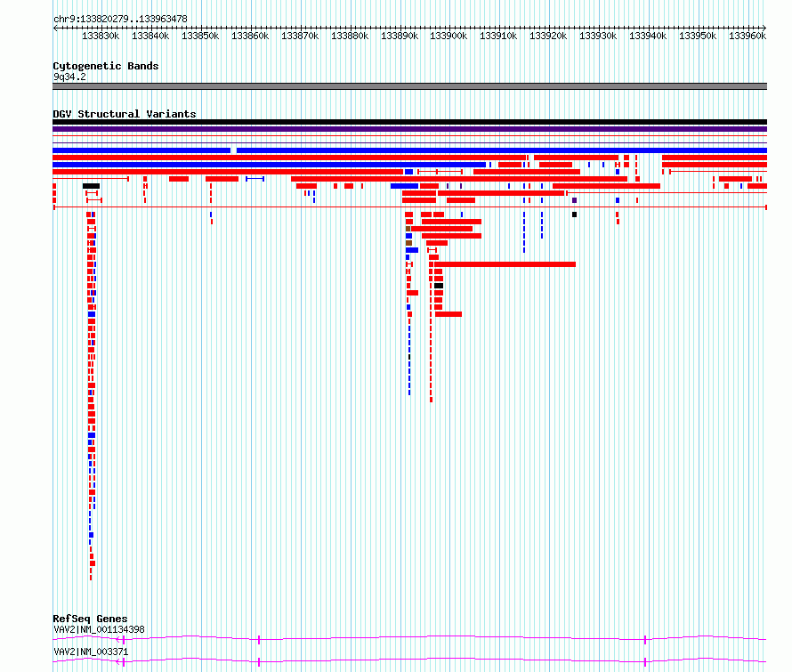Click ruler label 133880k

pos(350,36)
